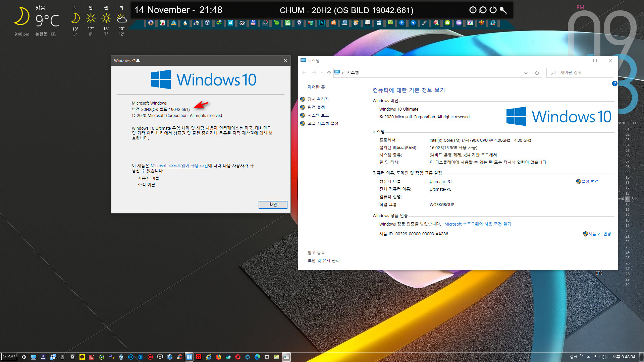Click the volume speaker icon in the system tray
The width and height of the screenshot is (644, 362).
pyautogui.click(x=604, y=357)
